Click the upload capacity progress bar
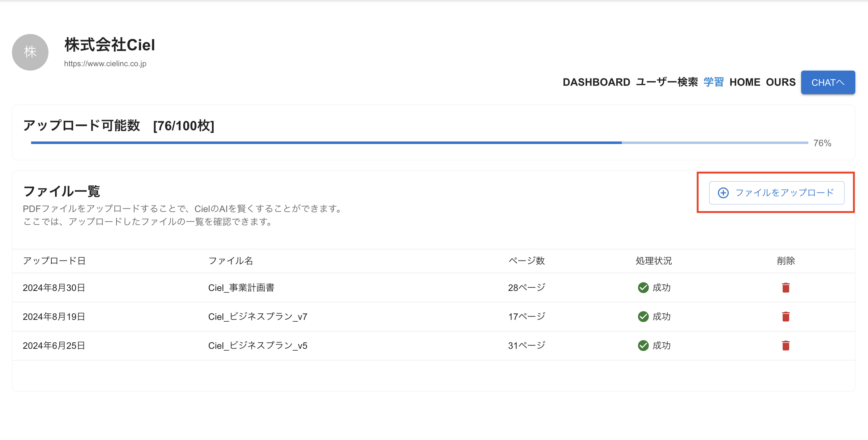This screenshot has height=440, width=868. [x=420, y=143]
